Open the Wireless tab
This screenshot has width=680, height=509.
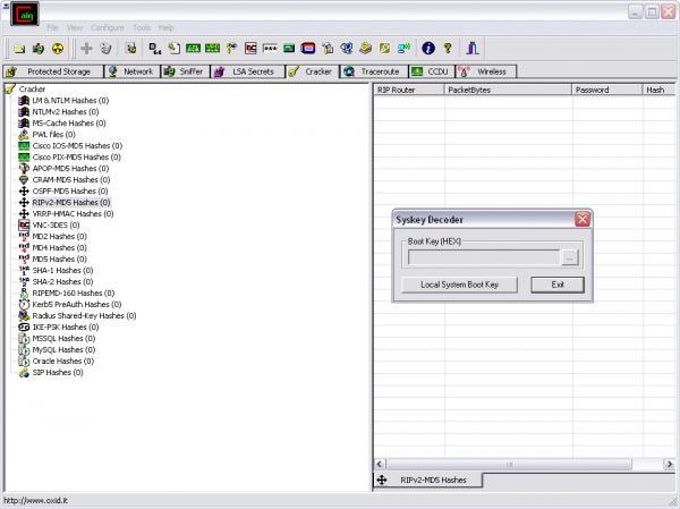(x=486, y=72)
